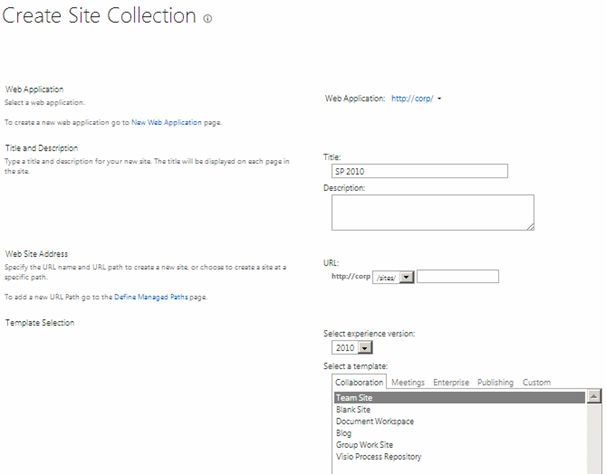
Task: Click the Title text field
Action: [x=432, y=171]
